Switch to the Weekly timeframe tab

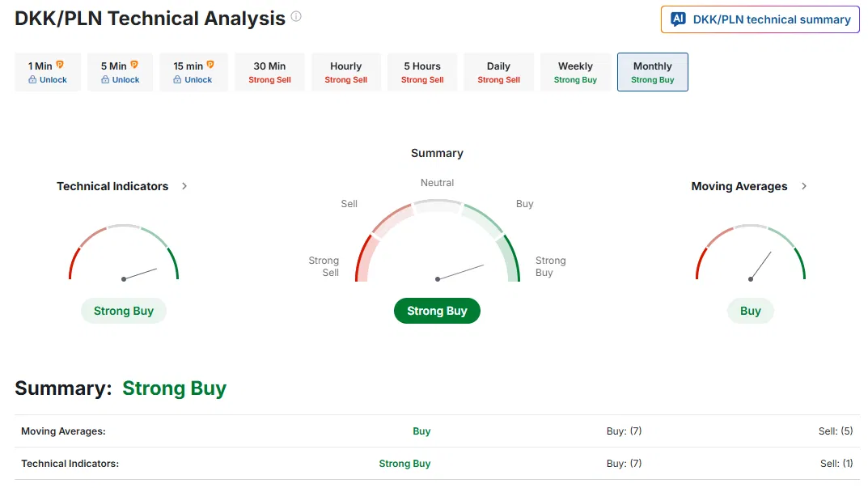click(x=575, y=72)
